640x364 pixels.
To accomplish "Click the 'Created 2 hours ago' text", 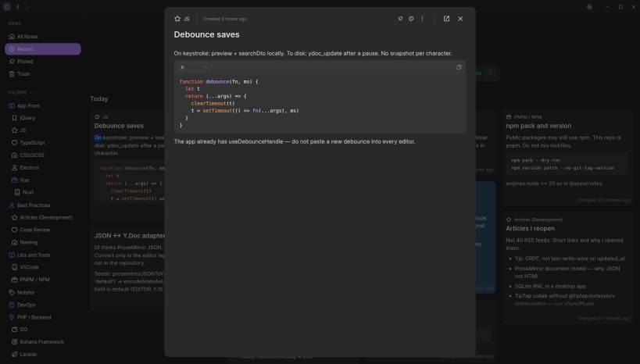I will (225, 19).
